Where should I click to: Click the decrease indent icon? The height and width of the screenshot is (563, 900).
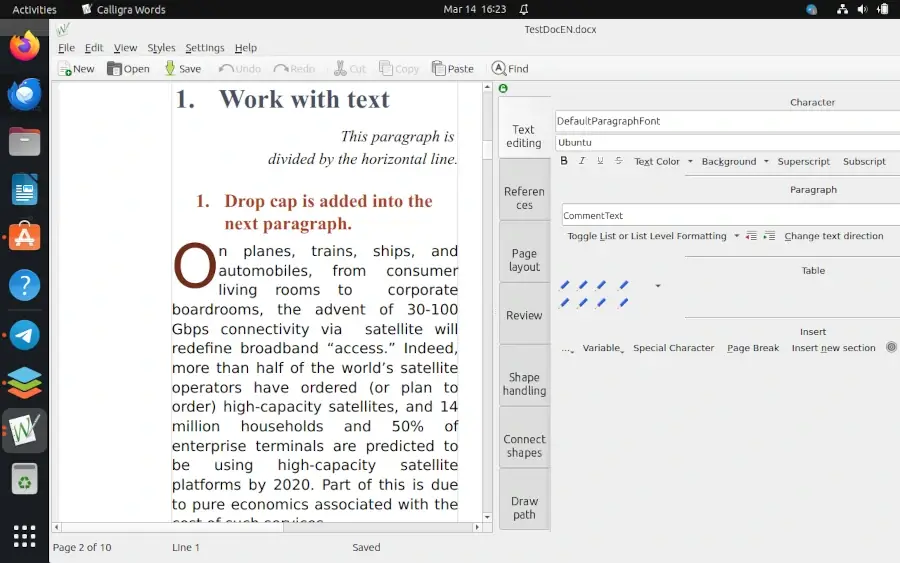coord(752,236)
